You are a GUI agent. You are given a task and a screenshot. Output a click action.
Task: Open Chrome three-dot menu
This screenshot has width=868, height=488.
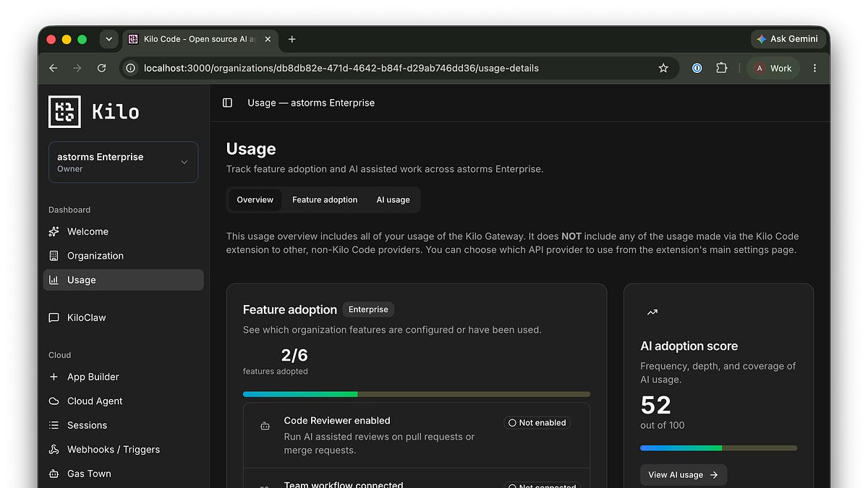pos(815,68)
